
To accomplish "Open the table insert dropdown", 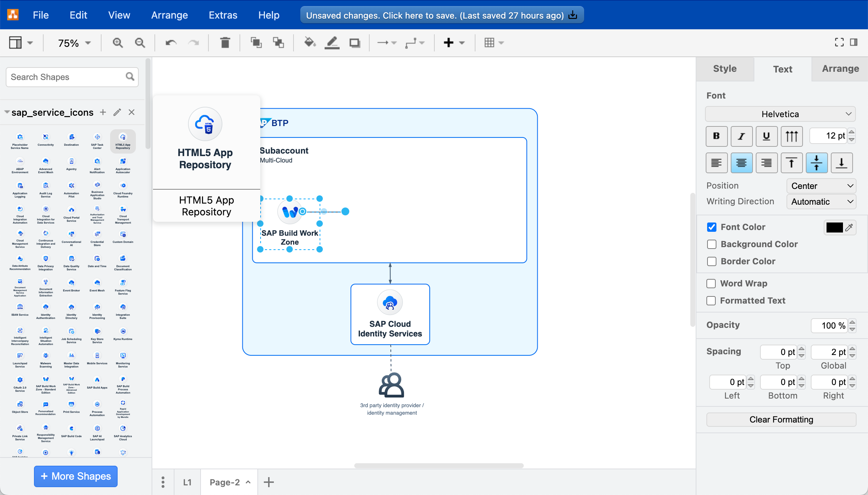I will click(494, 43).
